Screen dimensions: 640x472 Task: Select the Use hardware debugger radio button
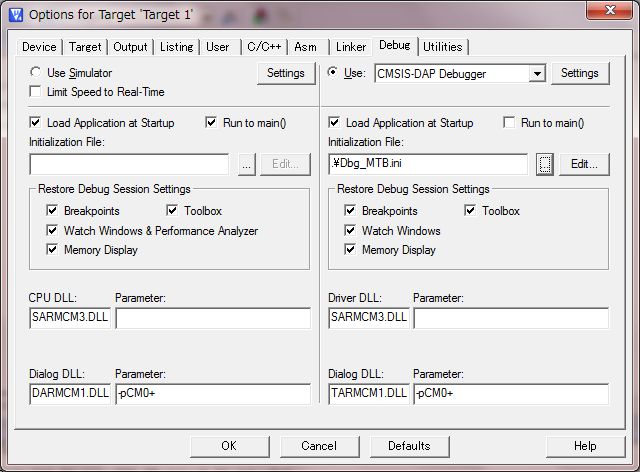(334, 73)
